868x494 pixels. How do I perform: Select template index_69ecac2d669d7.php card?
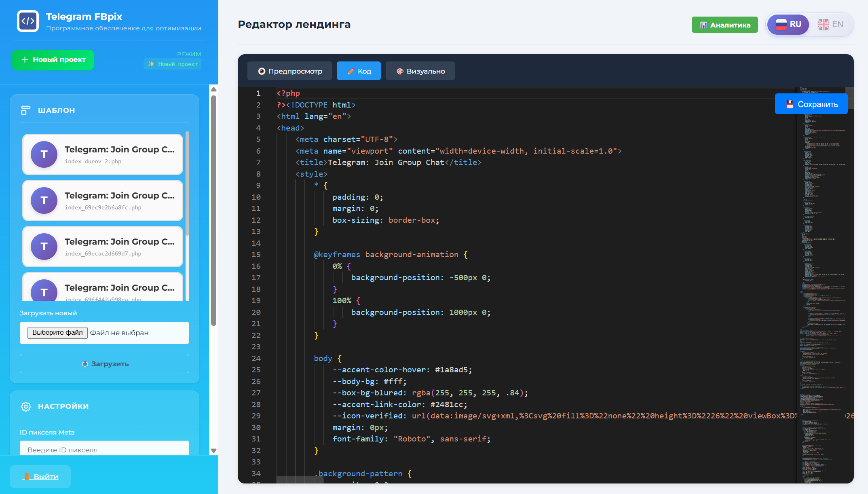pyautogui.click(x=103, y=247)
